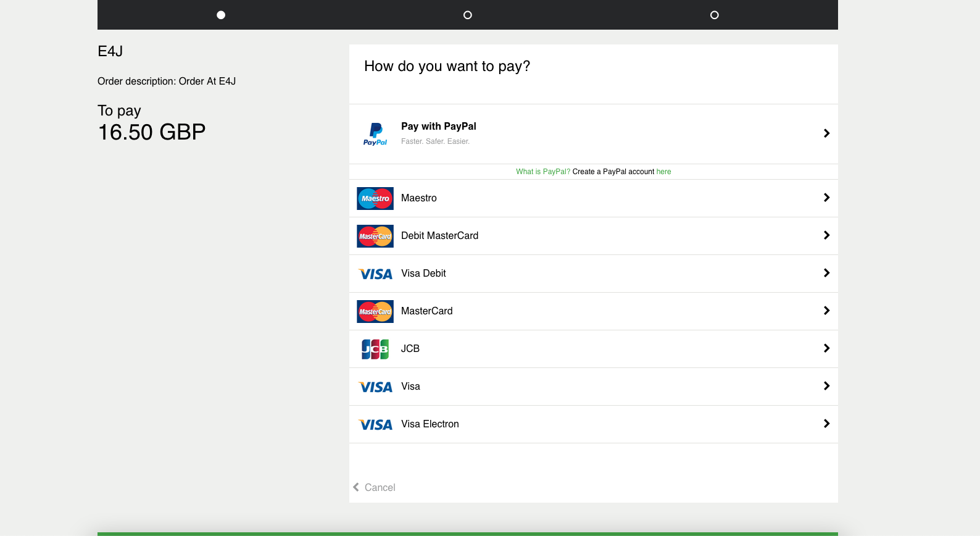980x536 pixels.
Task: Open Maestro option using its right arrow
Action: (826, 198)
